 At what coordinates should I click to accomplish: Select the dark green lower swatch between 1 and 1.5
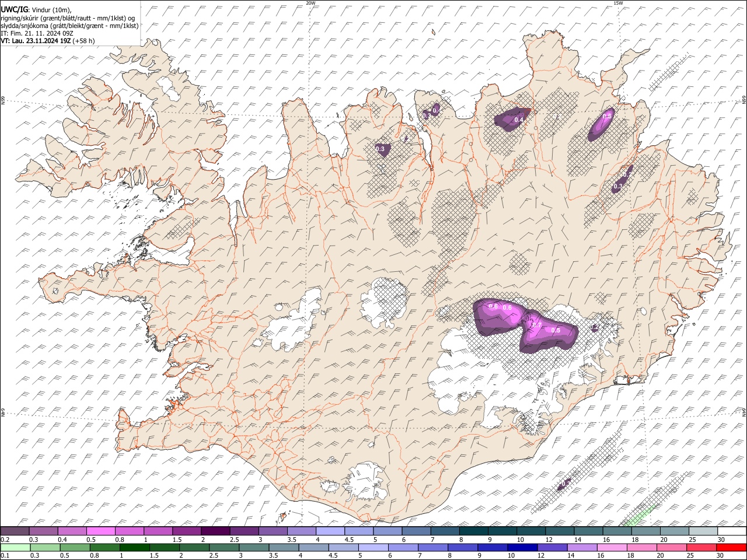point(134,547)
